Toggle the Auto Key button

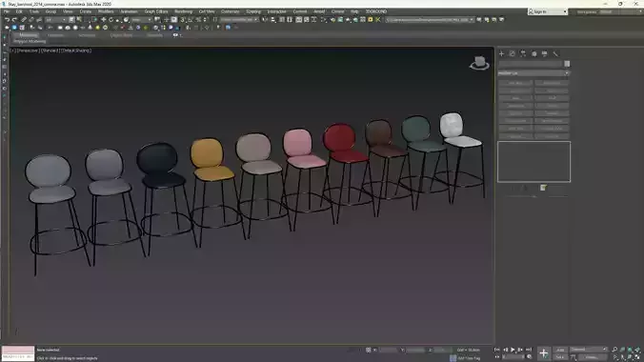[560, 350]
